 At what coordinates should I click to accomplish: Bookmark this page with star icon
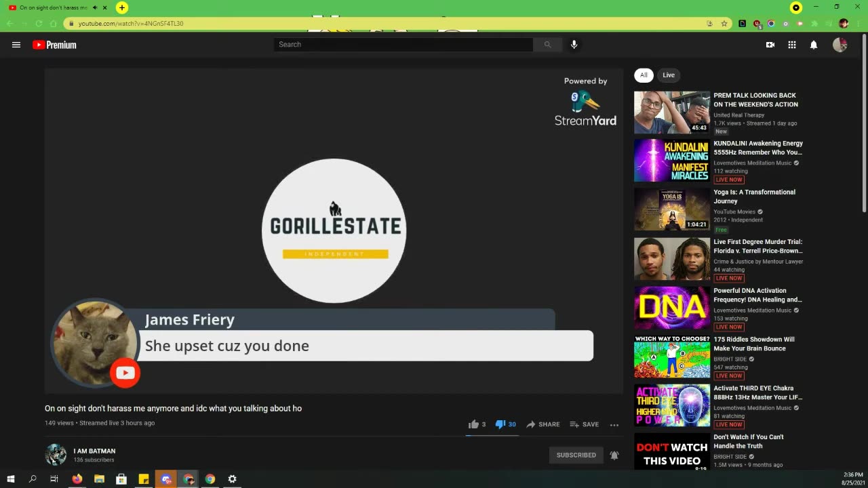click(x=724, y=24)
